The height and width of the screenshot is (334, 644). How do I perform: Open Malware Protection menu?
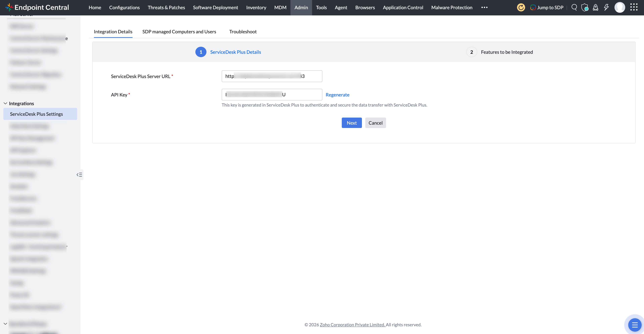coord(452,8)
